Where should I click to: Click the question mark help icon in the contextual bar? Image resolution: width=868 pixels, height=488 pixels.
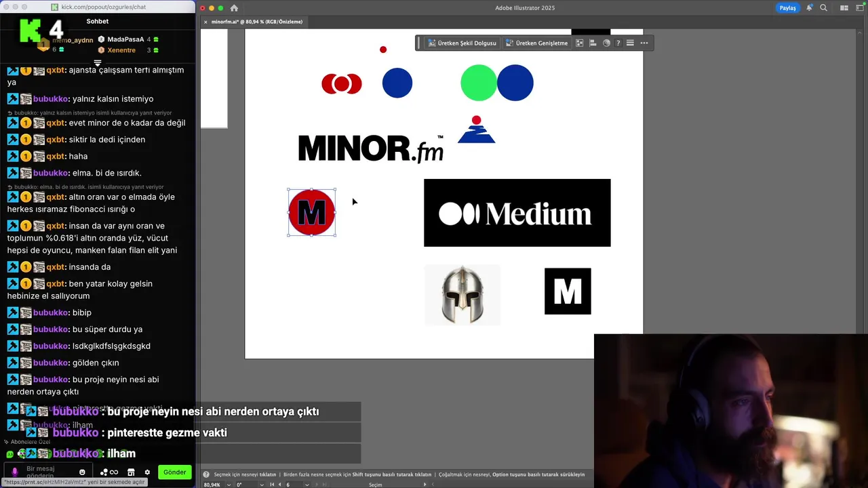[x=618, y=43]
